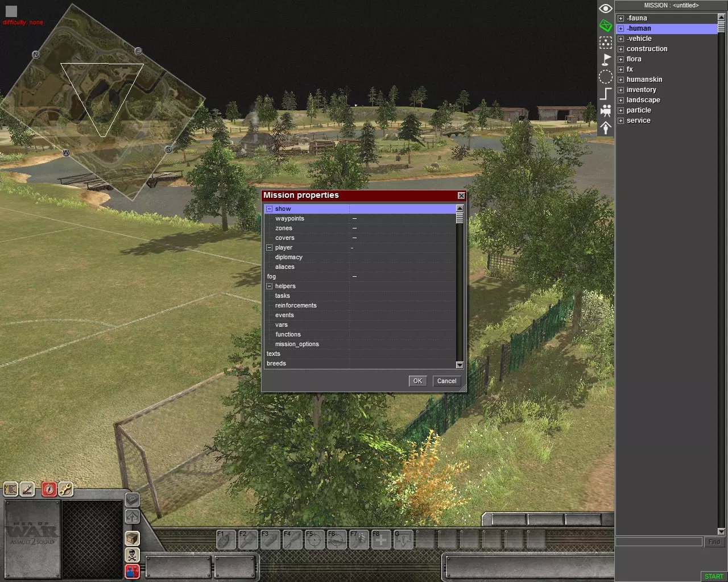Click the small grey square above the difficulty label
728x582 pixels.
click(x=11, y=11)
